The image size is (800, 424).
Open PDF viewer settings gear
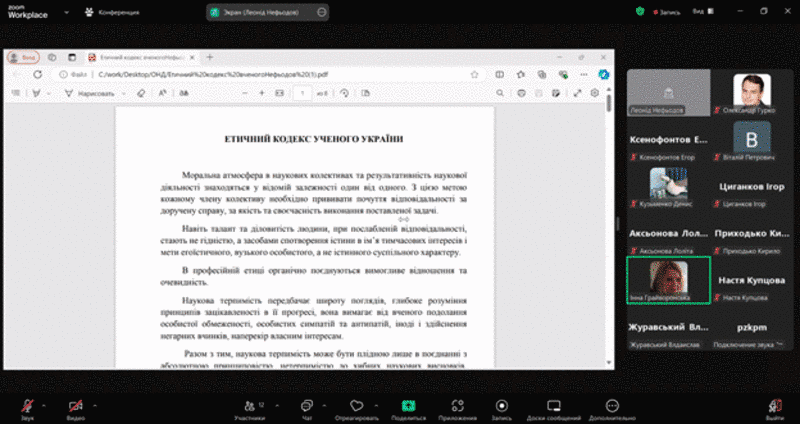tap(595, 93)
